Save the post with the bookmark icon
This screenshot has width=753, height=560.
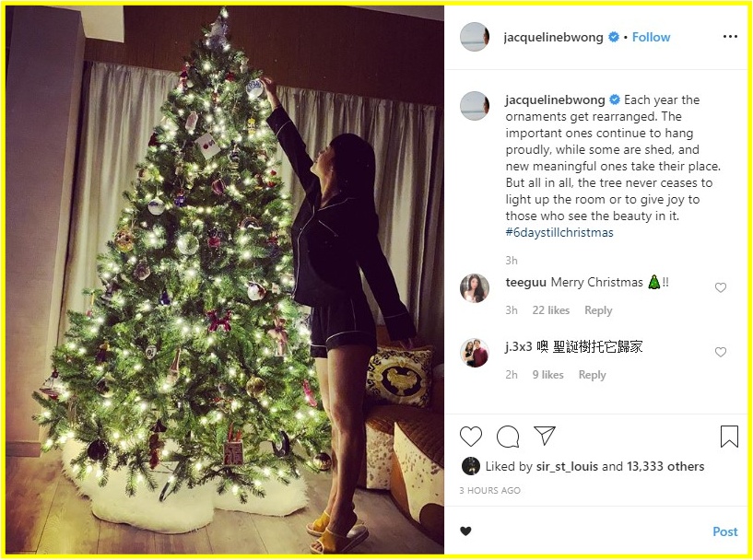coord(729,437)
